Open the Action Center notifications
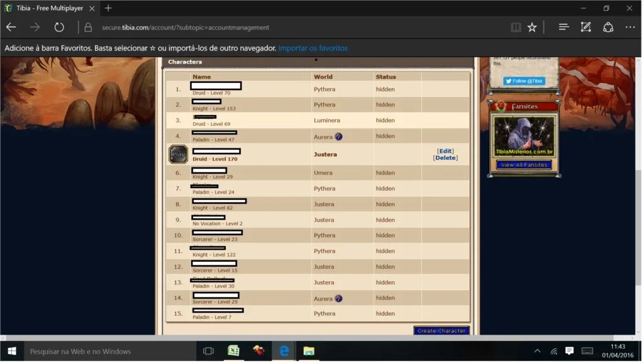Image resolution: width=644 pixels, height=363 pixels. click(x=570, y=352)
